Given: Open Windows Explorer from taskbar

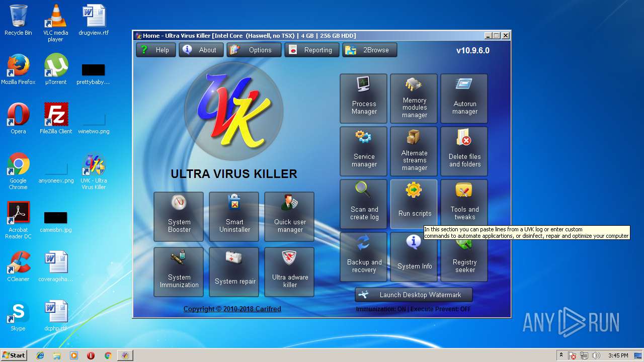Looking at the screenshot, I should [57, 355].
